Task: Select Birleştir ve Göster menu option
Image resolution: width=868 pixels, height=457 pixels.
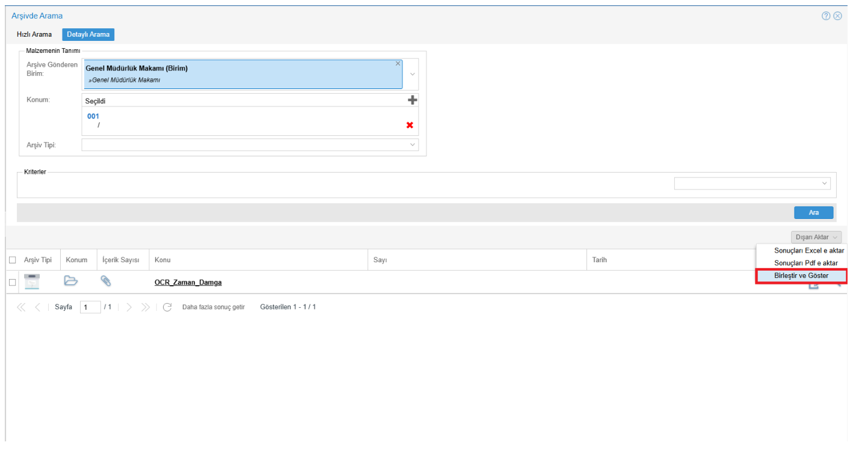Action: pos(801,276)
